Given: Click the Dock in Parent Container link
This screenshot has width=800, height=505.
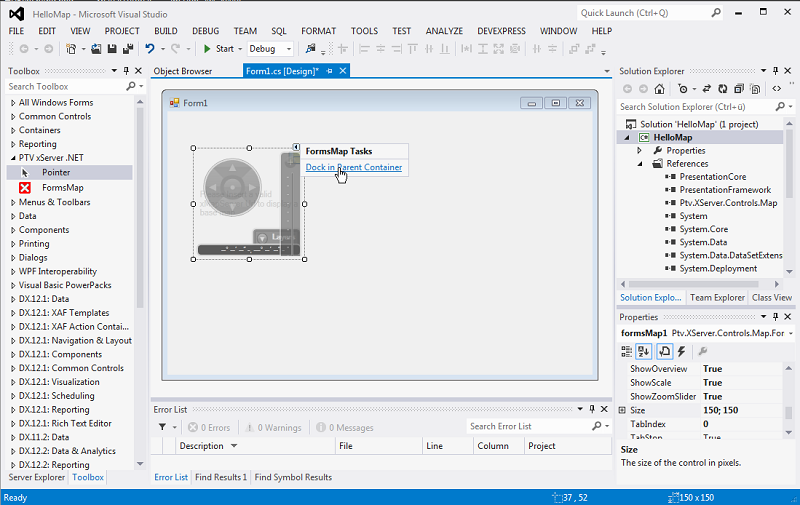Looking at the screenshot, I should [354, 167].
